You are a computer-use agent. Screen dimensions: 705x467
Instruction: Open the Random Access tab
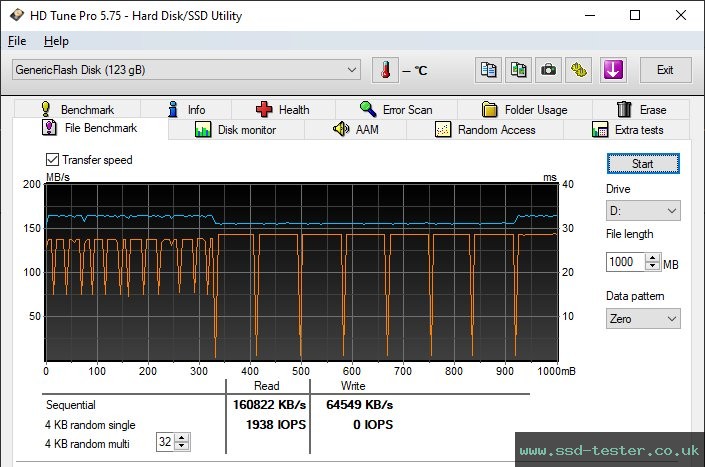tap(485, 130)
